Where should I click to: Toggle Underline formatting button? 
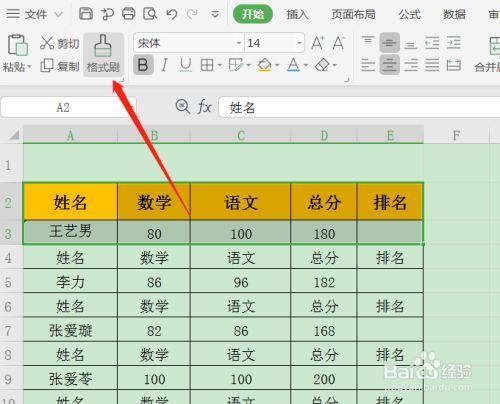186,65
